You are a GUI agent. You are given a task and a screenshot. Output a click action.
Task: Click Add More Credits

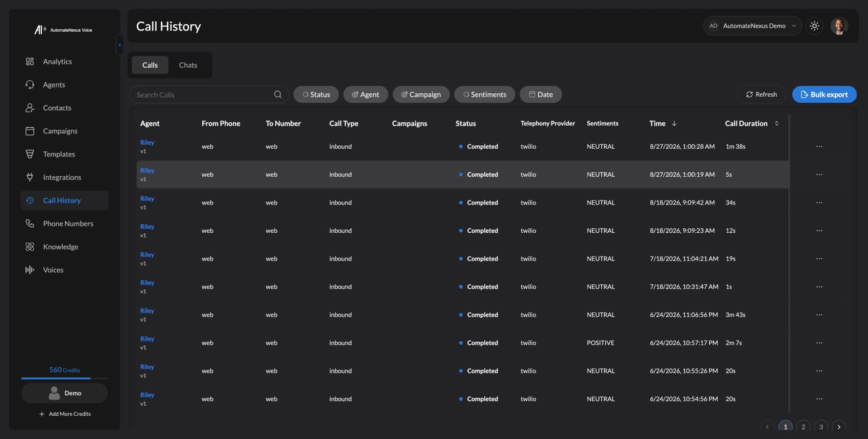click(x=64, y=414)
